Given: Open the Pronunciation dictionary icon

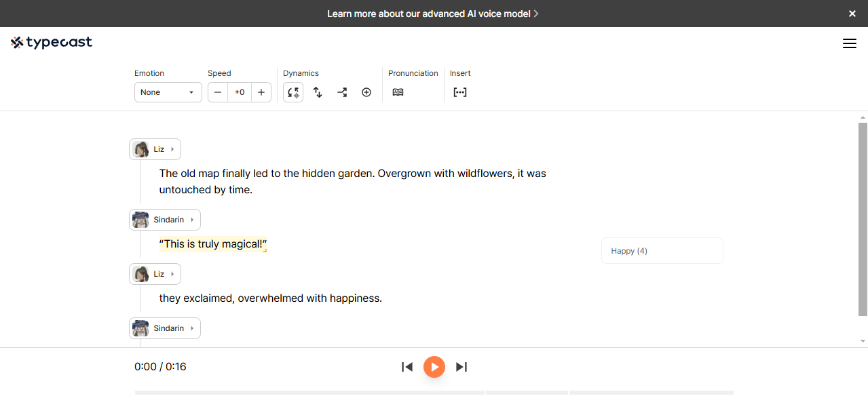Looking at the screenshot, I should [x=398, y=92].
